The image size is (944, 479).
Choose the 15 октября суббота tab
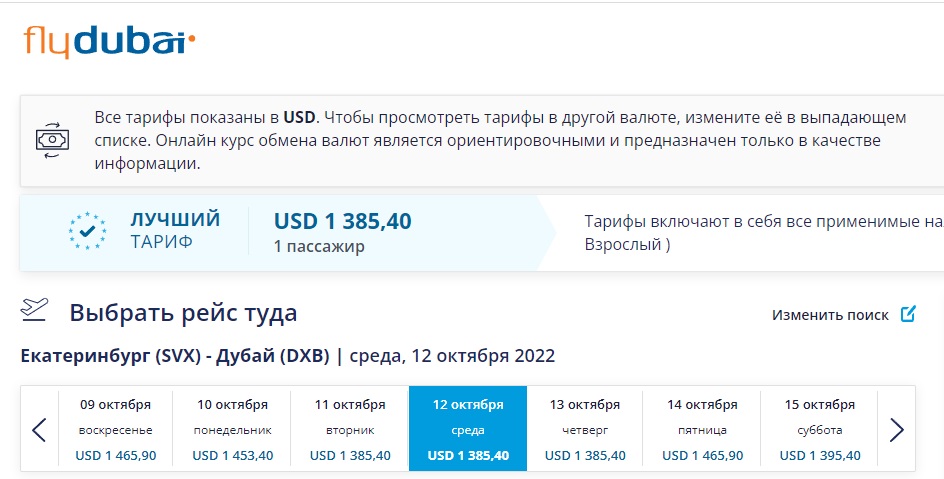(x=819, y=430)
